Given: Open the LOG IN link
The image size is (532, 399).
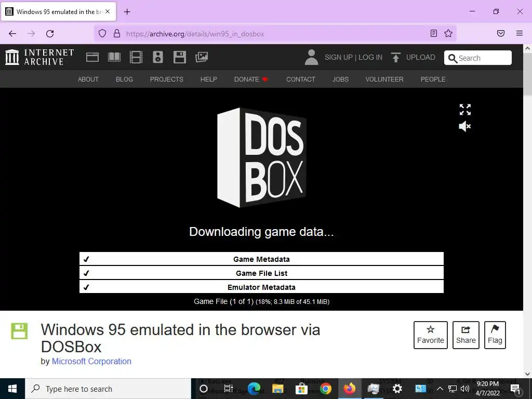Looking at the screenshot, I should pyautogui.click(x=370, y=57).
